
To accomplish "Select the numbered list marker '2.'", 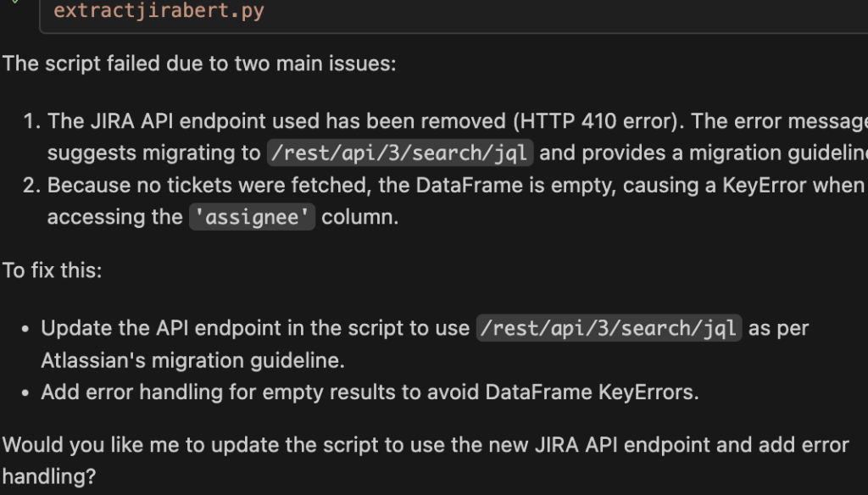I will click(31, 185).
